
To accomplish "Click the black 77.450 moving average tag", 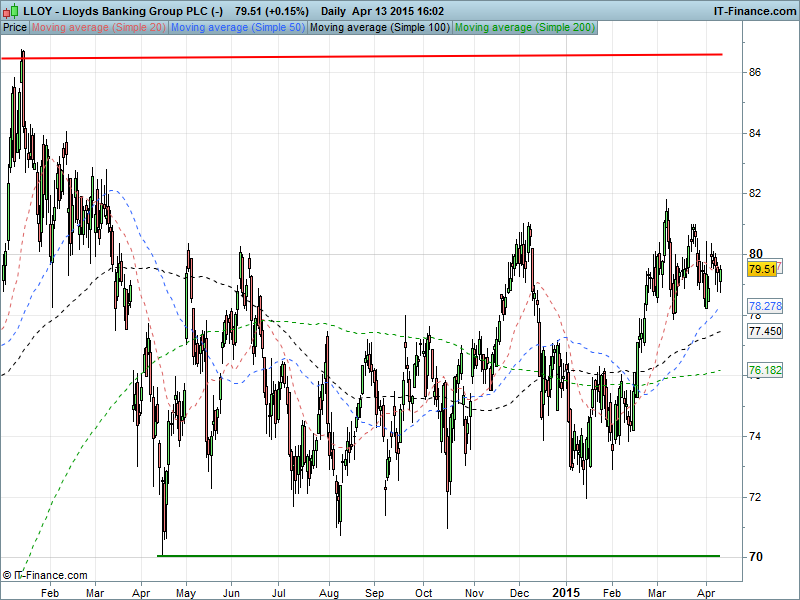I will click(764, 330).
